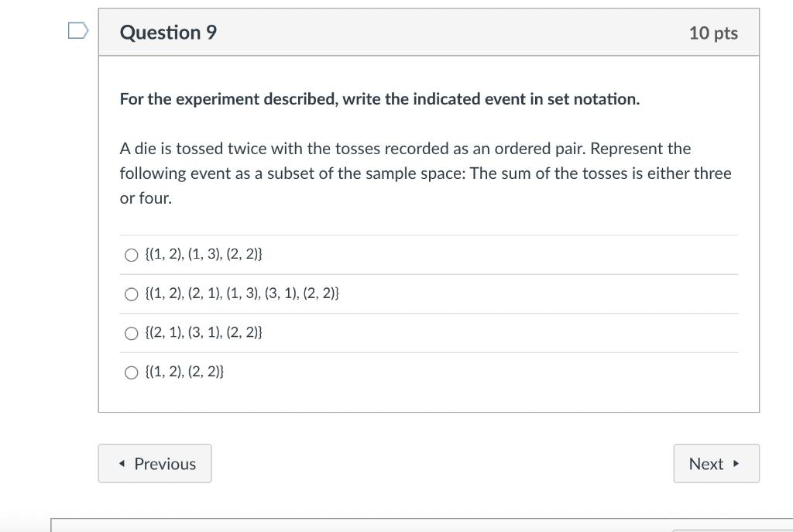This screenshot has width=793, height=532.
Task: Click the left arrow icon on the Previous button
Action: (122, 463)
